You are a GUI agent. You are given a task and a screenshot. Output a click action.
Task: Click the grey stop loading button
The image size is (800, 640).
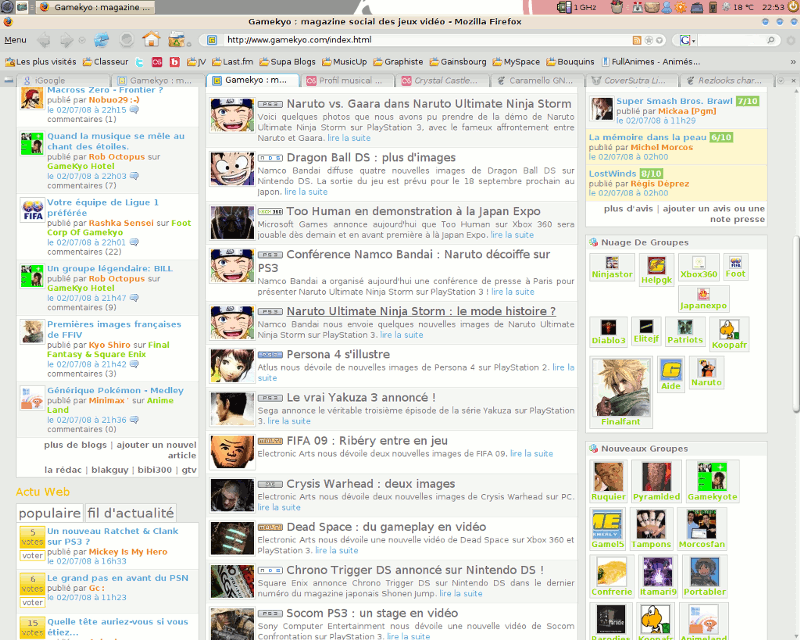(127, 40)
